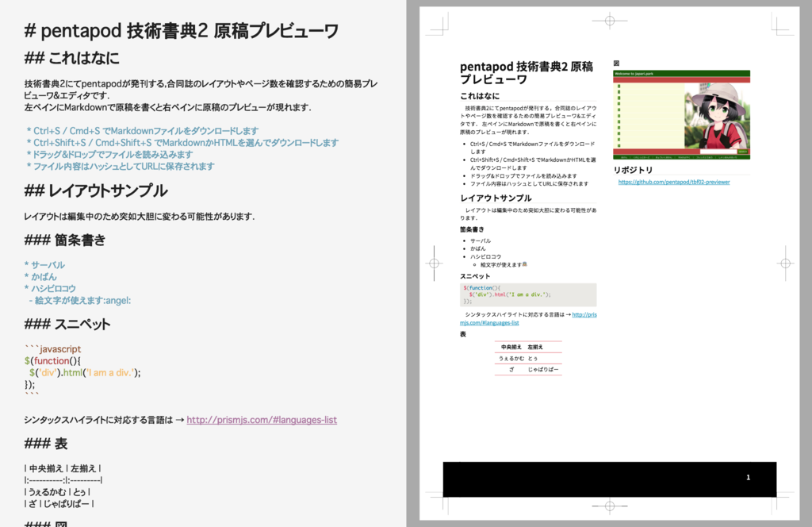The width and height of the screenshot is (812, 527).
Task: Click the 'レイアウトは編集中のため' paragraph in the editor
Action: [140, 216]
